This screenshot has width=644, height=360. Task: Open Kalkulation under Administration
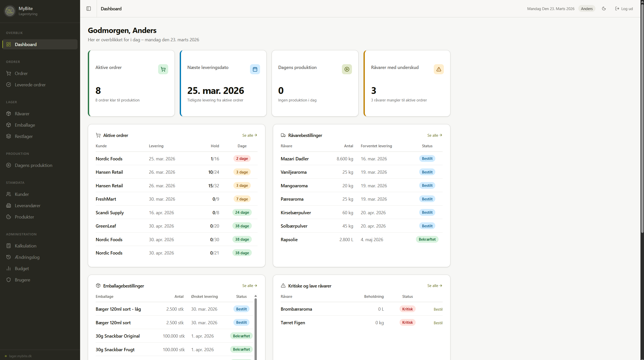tap(26, 246)
